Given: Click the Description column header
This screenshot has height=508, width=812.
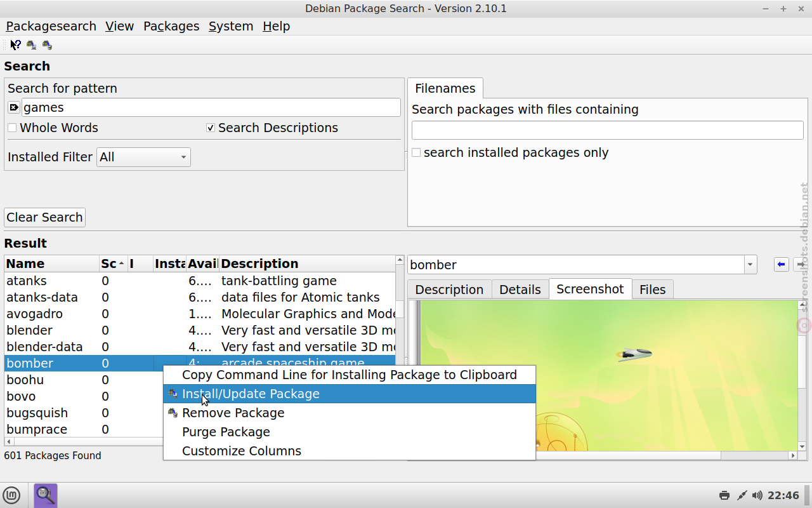Looking at the screenshot, I should tap(306, 264).
